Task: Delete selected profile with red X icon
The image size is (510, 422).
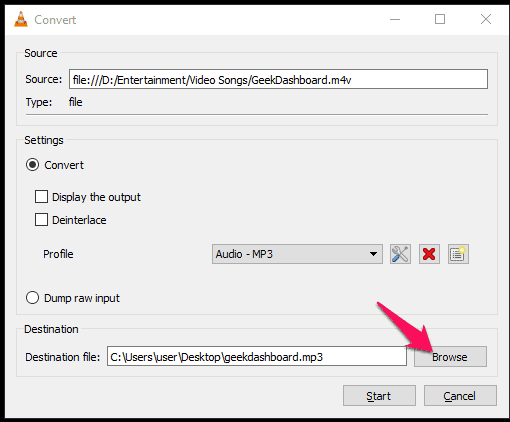Action: (429, 254)
